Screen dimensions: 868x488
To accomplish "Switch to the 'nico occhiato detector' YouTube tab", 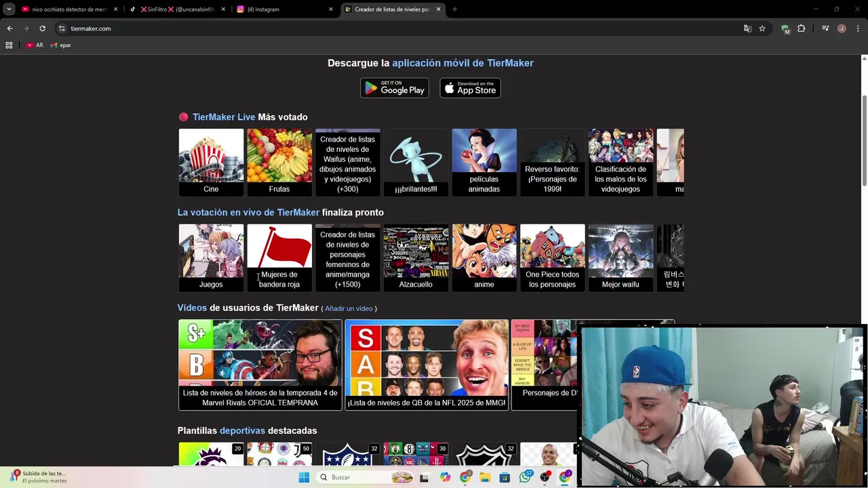I will [x=70, y=9].
